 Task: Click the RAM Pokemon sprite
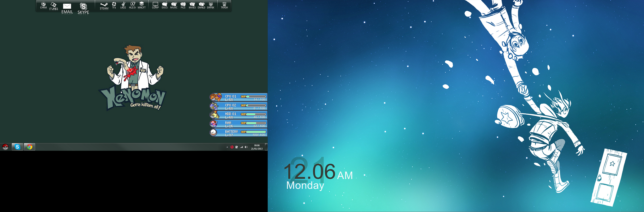click(x=214, y=123)
